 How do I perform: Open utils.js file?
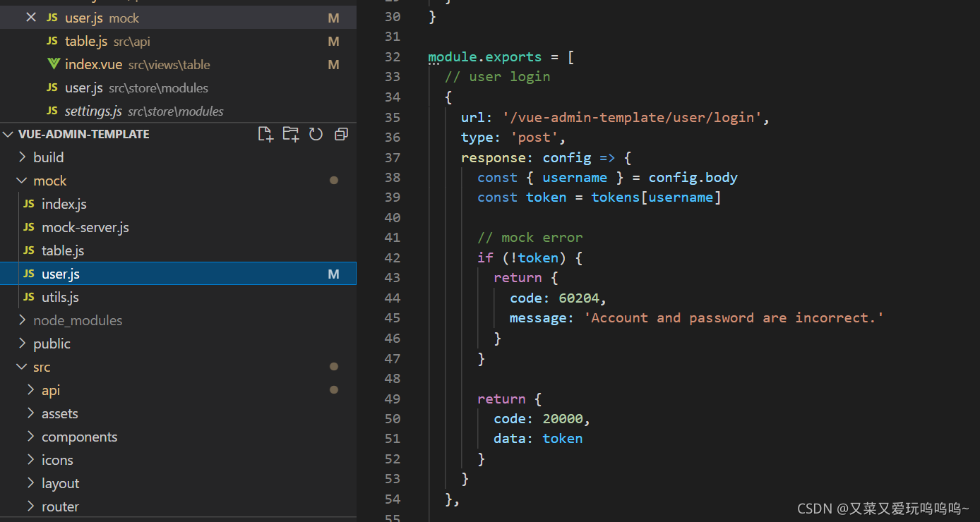(178, 297)
